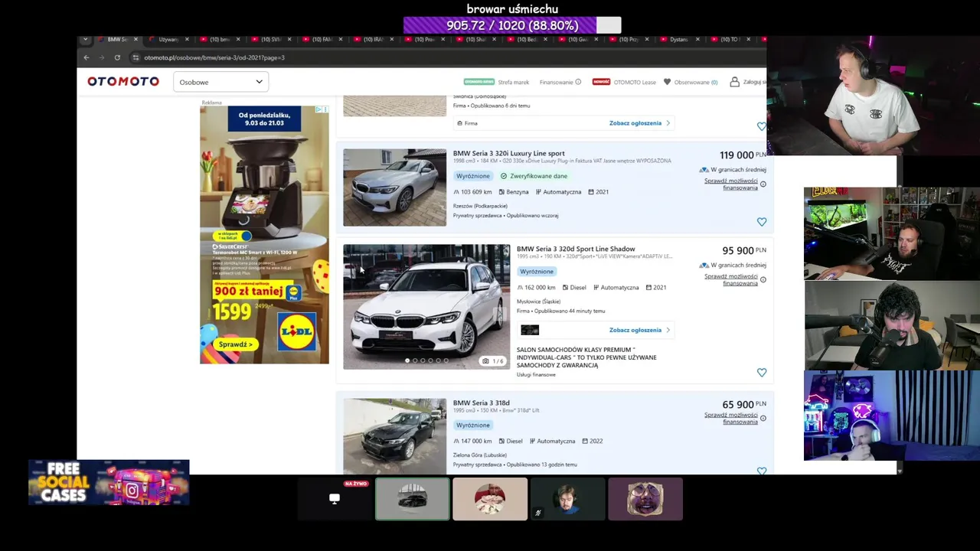
Task: Click the W granicach średniej label for 119 000
Action: pos(733,169)
